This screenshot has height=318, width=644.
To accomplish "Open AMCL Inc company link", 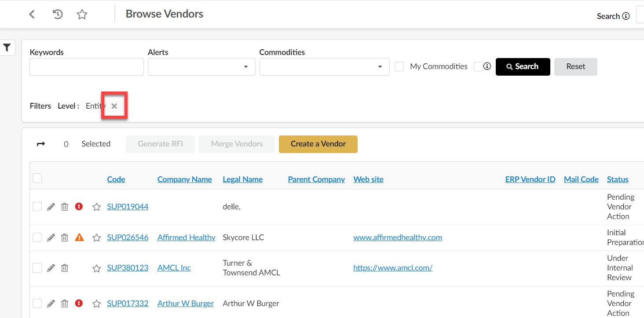I will 174,268.
